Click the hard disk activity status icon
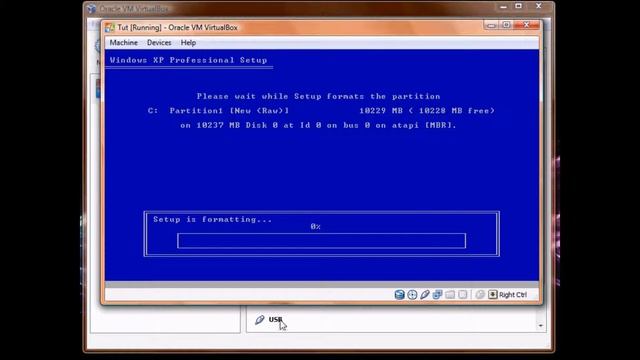Image resolution: width=640 pixels, height=360 pixels. pyautogui.click(x=400, y=295)
